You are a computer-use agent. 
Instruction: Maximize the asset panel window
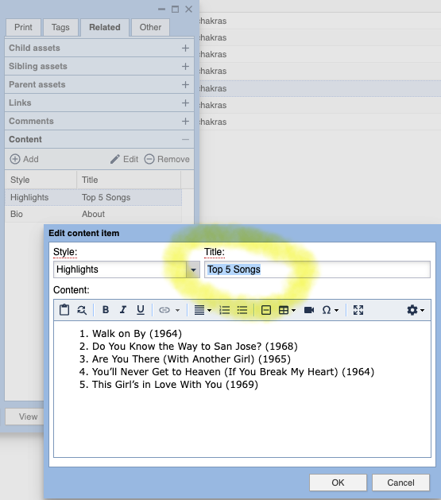coord(175,9)
